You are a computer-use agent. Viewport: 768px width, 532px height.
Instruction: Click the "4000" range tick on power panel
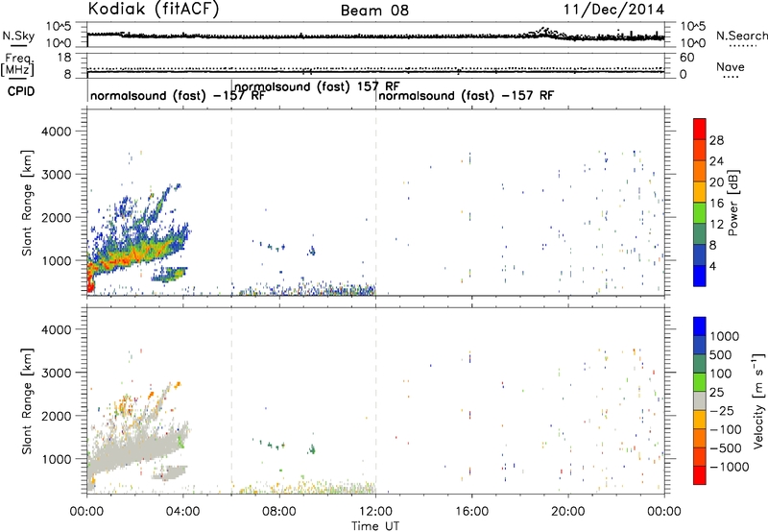click(56, 132)
